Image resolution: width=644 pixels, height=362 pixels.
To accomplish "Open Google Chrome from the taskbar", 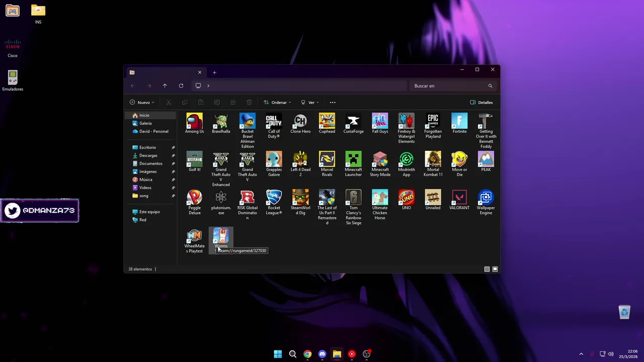I will (x=307, y=354).
